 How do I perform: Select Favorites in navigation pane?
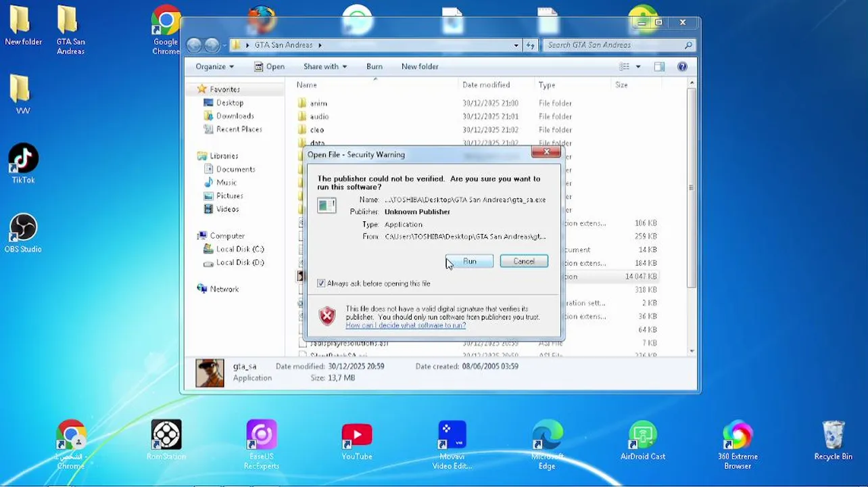pyautogui.click(x=224, y=89)
